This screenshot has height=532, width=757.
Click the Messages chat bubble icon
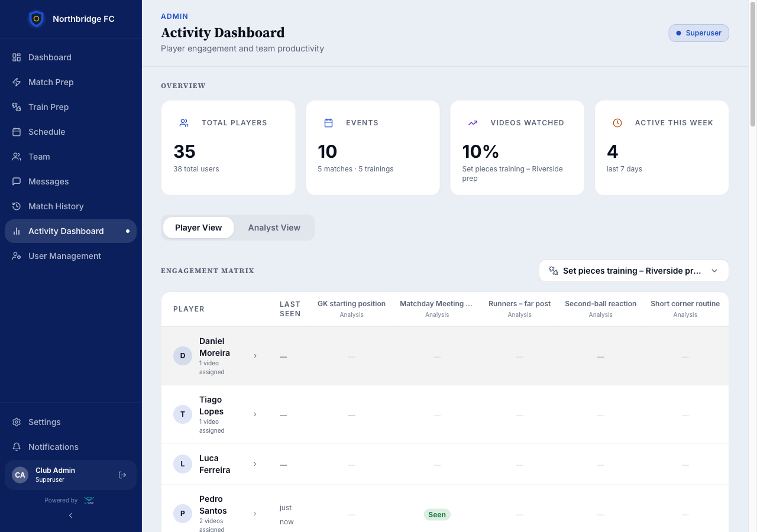[17, 181]
